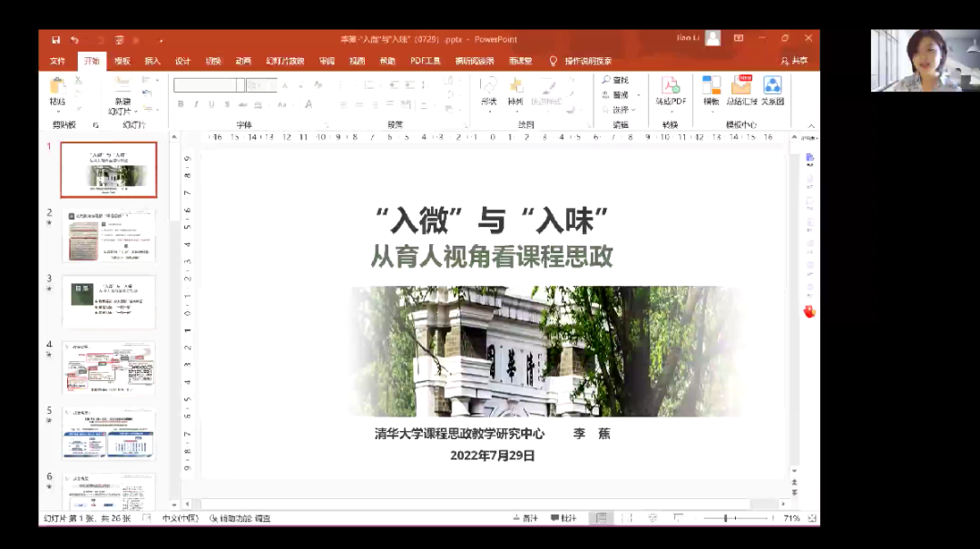Expand the Select dropdown in editing group
This screenshot has width=980, height=549.
point(632,110)
